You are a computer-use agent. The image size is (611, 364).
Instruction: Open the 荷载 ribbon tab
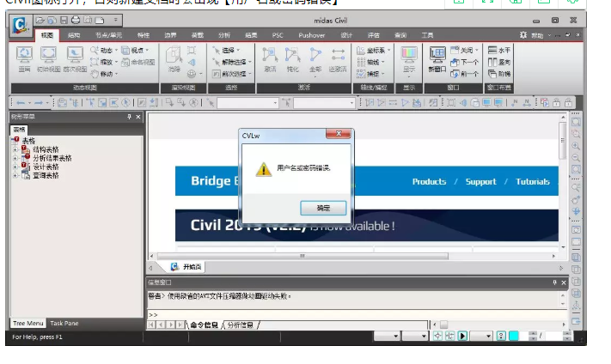[x=197, y=35]
